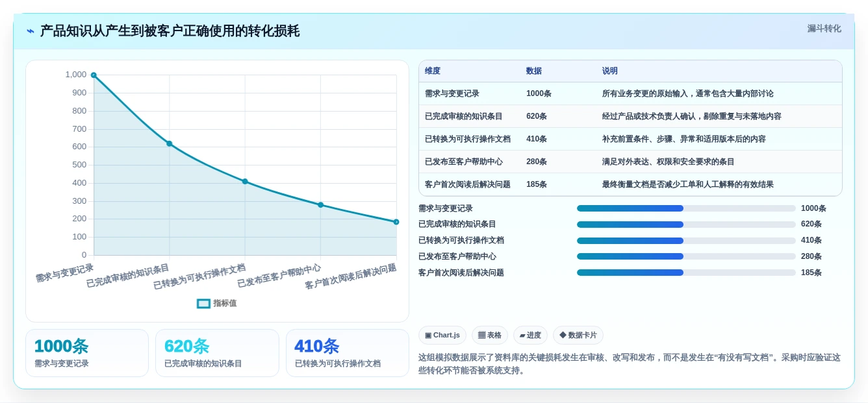Click table value 185条
Image resolution: width=868 pixels, height=403 pixels.
(537, 184)
